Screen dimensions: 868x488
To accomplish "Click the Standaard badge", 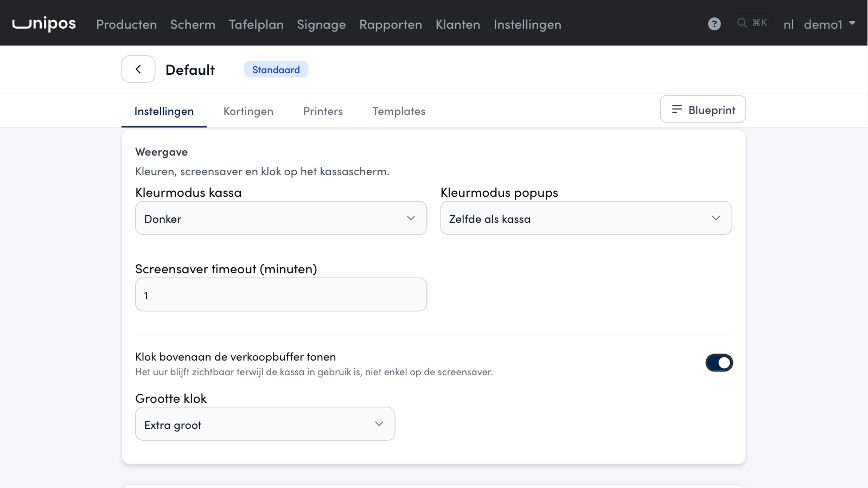I will coord(276,69).
